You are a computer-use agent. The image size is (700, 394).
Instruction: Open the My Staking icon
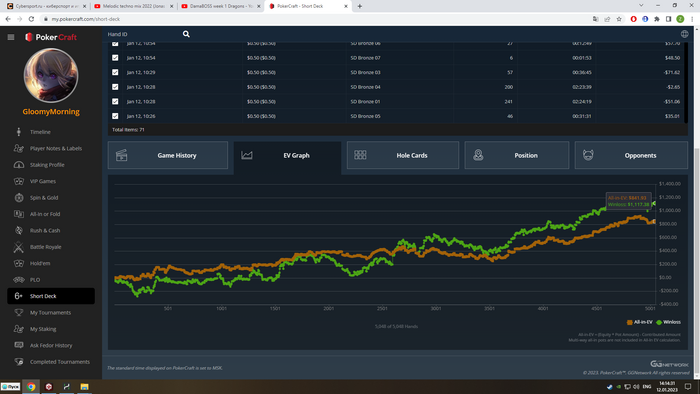point(19,329)
